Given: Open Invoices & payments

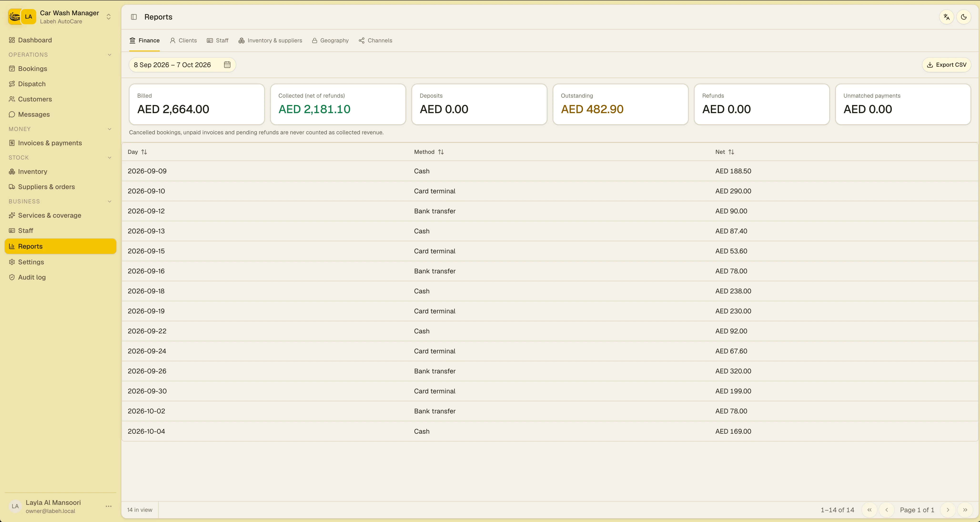Looking at the screenshot, I should click(61, 143).
